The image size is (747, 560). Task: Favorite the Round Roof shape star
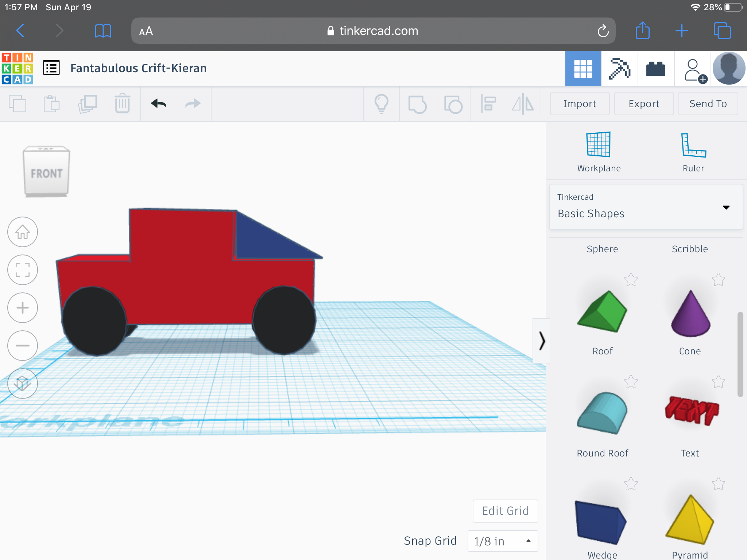coord(631,382)
